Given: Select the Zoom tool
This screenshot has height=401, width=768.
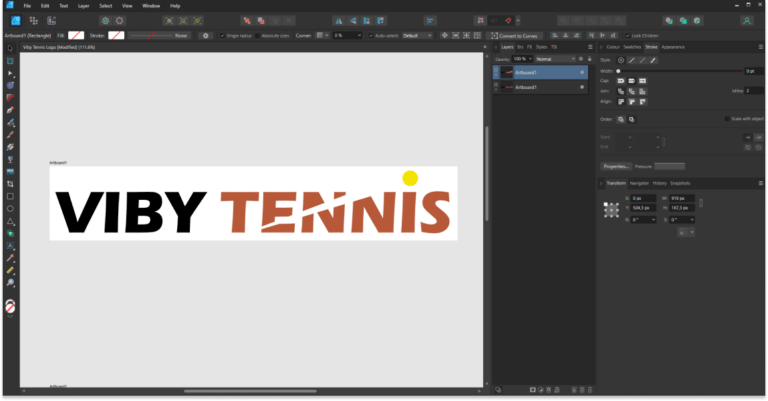Looking at the screenshot, I should point(10,283).
